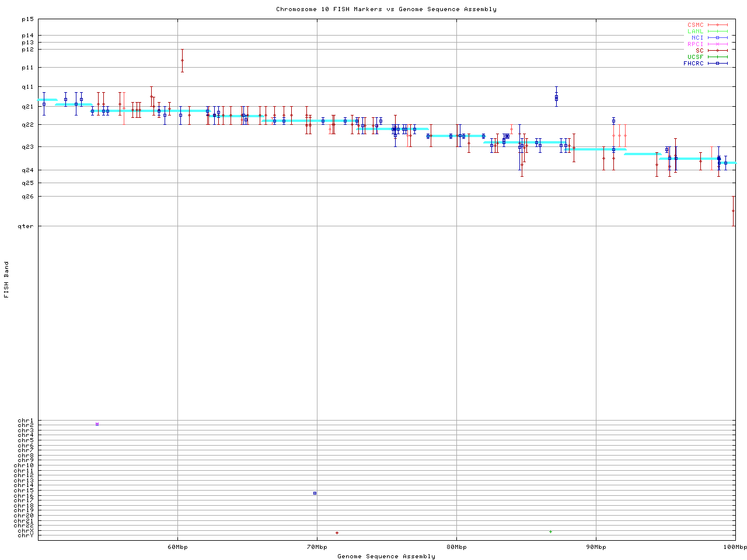Click the Genome Sequence Assembly axis title
Viewport: 747px width, 560px height.
point(386,556)
